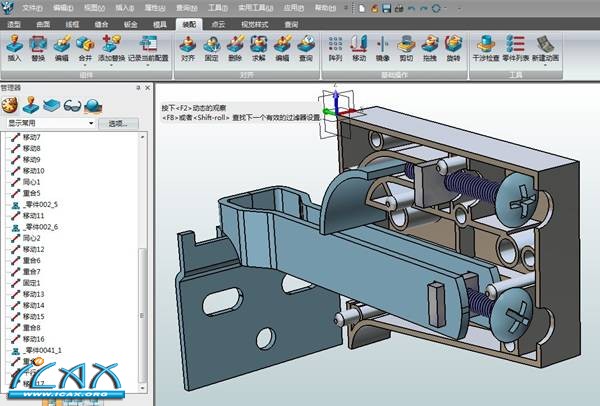
Task: Switch to the 钣金 ribbon tab
Action: pyautogui.click(x=132, y=22)
